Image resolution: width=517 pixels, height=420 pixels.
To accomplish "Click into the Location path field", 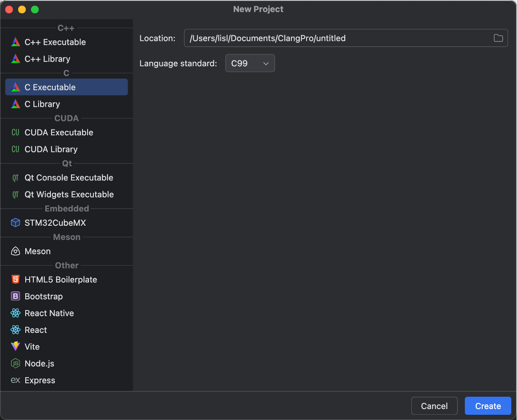I will [333, 38].
